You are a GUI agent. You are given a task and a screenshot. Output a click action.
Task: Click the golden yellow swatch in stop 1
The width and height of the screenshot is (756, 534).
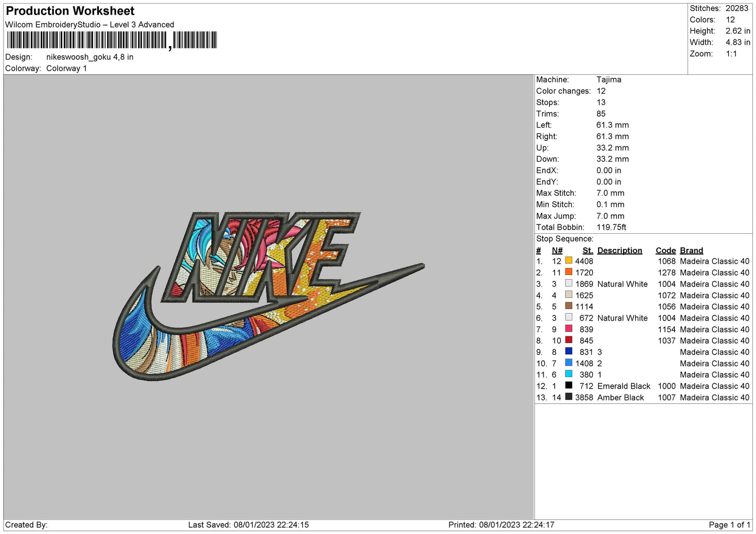click(569, 260)
